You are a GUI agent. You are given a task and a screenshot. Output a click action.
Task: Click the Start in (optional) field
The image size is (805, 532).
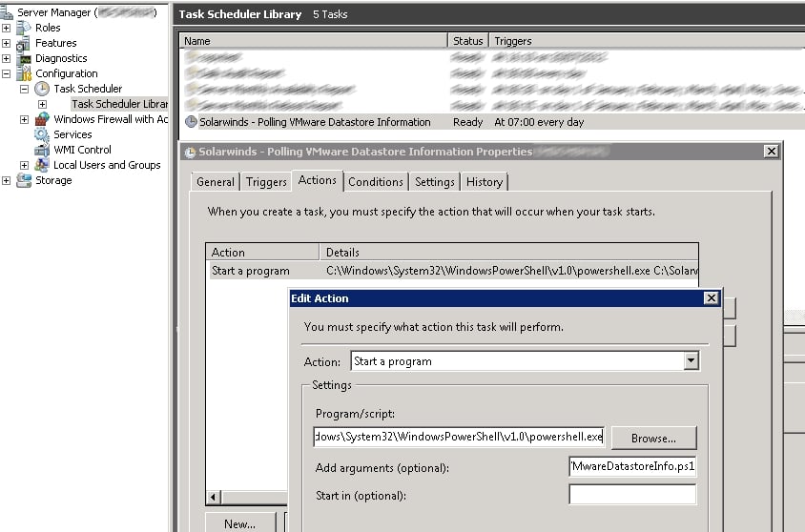[632, 495]
